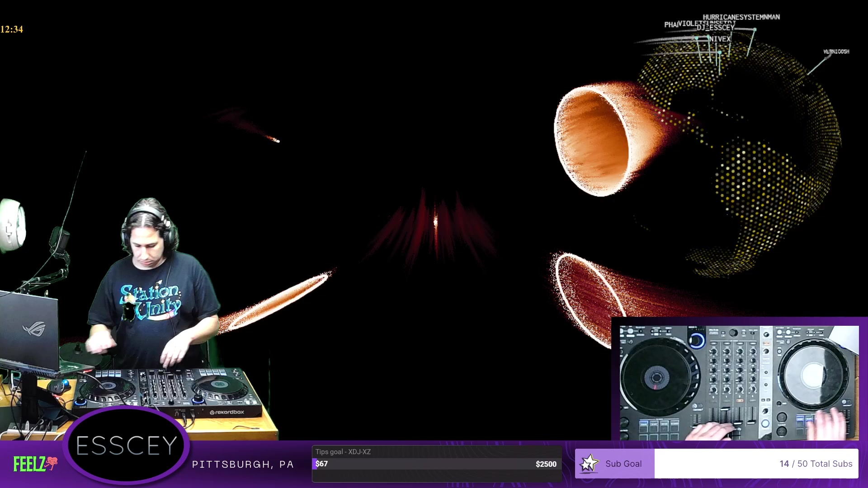This screenshot has width=868, height=488.
Task: Click the Sub Goal star icon
Action: tap(589, 464)
